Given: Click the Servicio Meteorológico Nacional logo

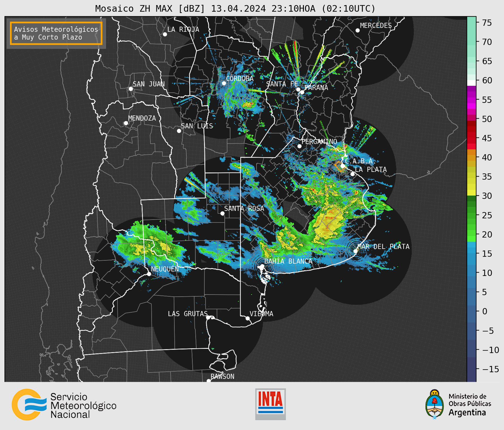Looking at the screenshot, I should [64, 405].
